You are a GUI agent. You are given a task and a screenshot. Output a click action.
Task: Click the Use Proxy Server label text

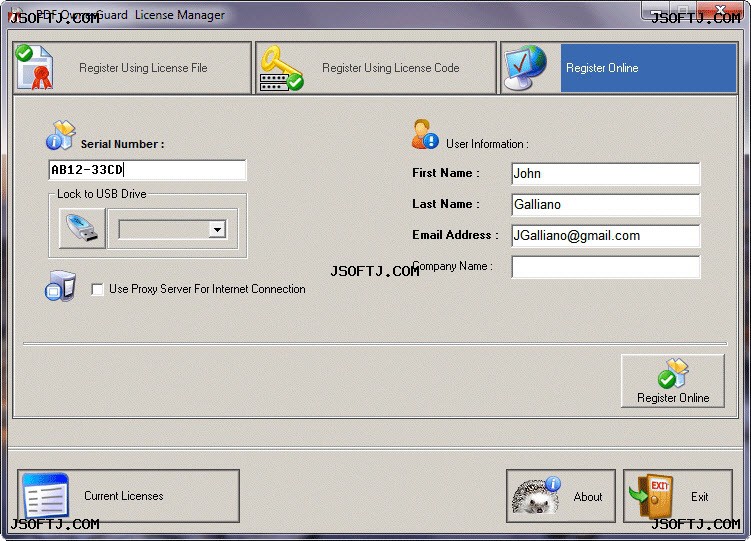tap(207, 289)
